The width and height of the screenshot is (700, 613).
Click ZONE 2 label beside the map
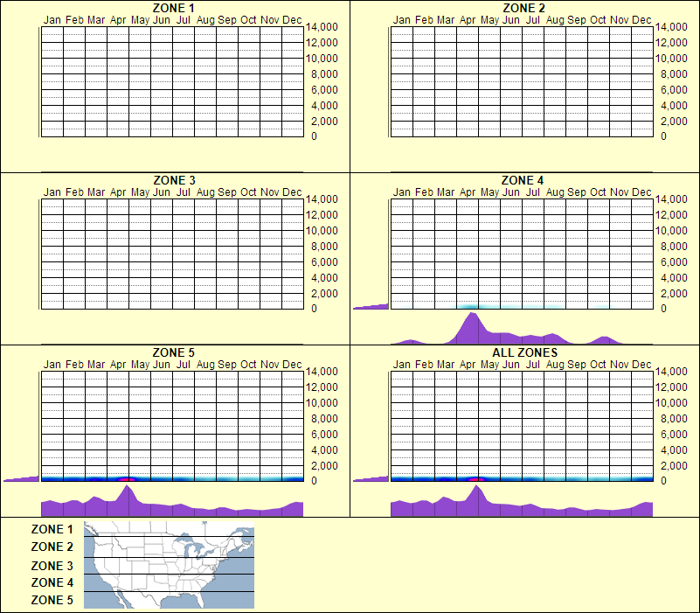(52, 547)
